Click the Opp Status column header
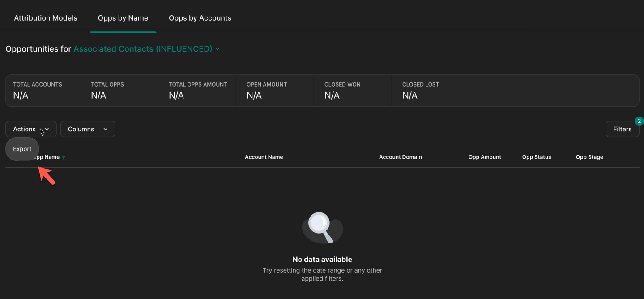Screen dimensions: 644x299 pos(536,157)
